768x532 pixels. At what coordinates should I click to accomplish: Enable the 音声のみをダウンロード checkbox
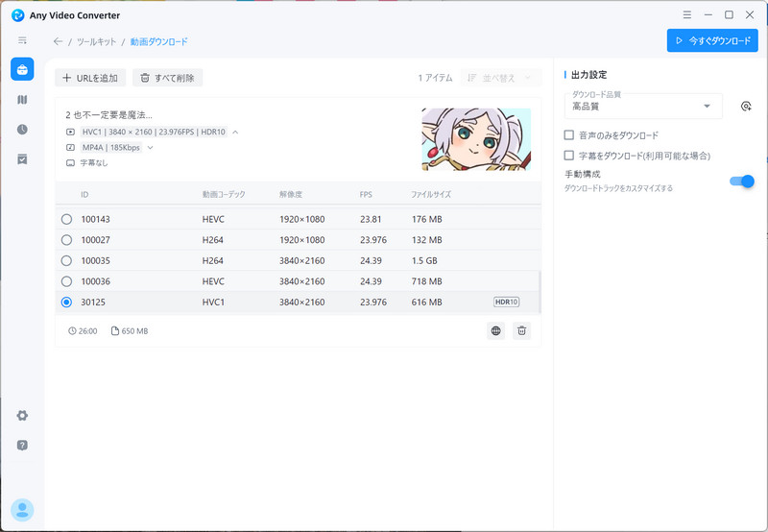[x=569, y=135]
